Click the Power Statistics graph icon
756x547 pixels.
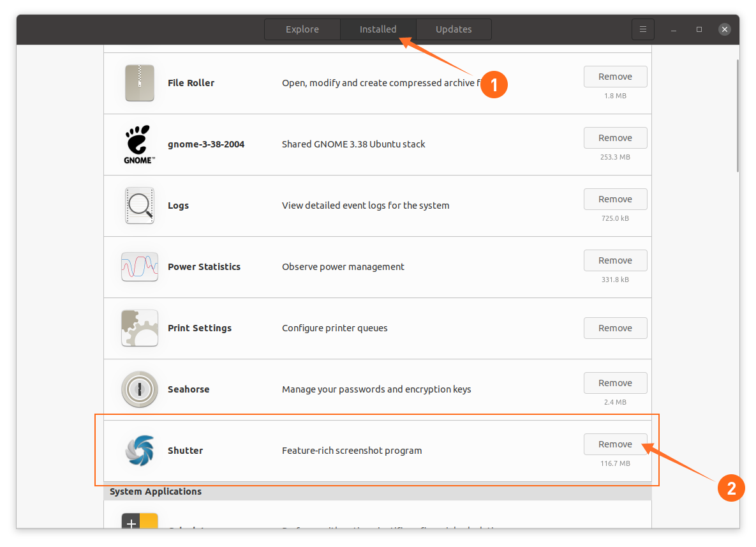pyautogui.click(x=139, y=267)
